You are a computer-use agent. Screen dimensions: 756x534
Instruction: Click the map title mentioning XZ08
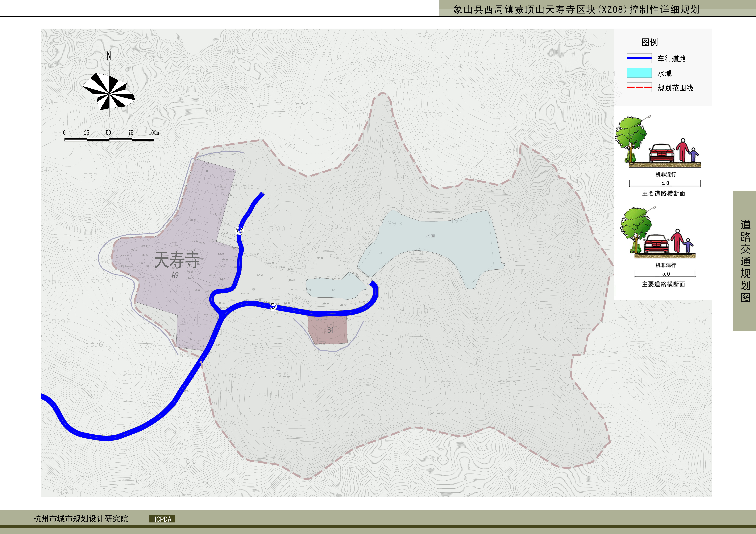(577, 10)
